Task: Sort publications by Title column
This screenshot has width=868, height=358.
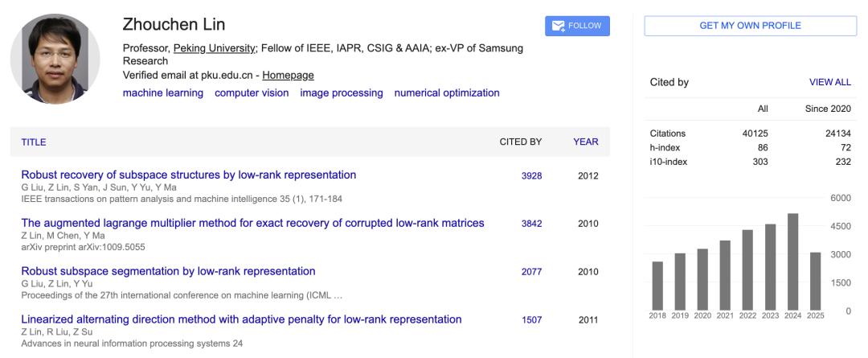Action: pyautogui.click(x=34, y=142)
